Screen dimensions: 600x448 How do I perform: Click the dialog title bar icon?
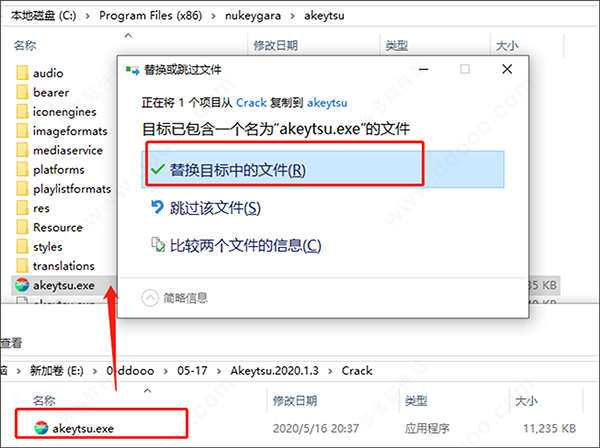tap(131, 71)
